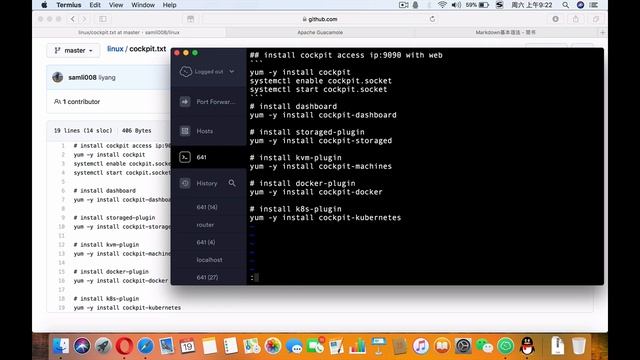Switch to the Apache Guacamole tab in Safari
This screenshot has height=360, width=640.
point(320,32)
